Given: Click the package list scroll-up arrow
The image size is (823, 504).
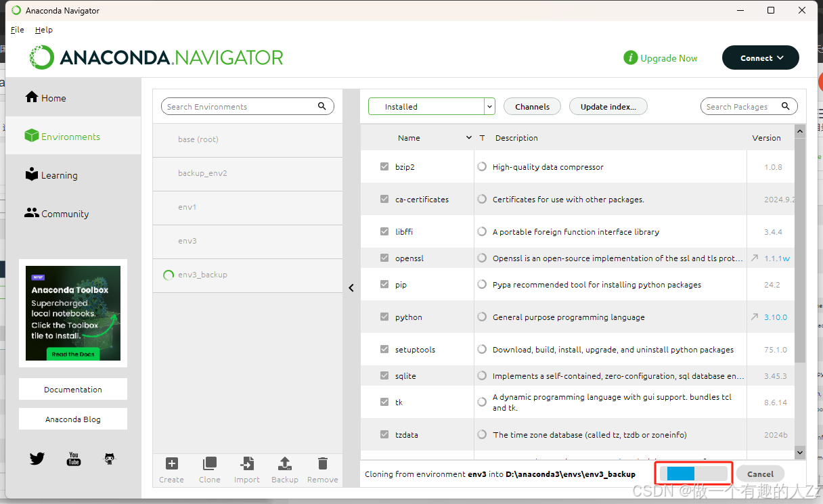Looking at the screenshot, I should point(800,131).
